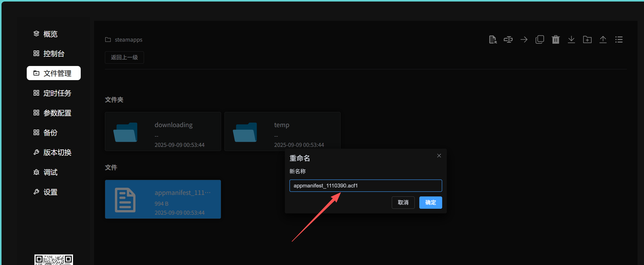This screenshot has width=644, height=265.
Task: Click the layers icon beside 概览
Action: (36, 34)
